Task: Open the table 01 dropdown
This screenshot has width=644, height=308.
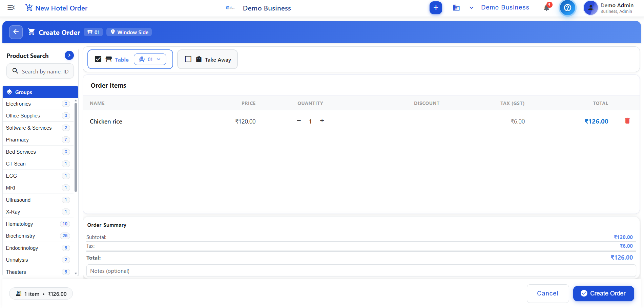Action: pyautogui.click(x=150, y=59)
